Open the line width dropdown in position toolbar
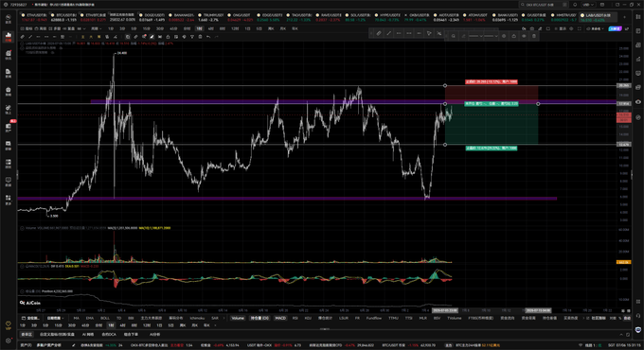The width and height of the screenshot is (644, 350). pos(491,36)
